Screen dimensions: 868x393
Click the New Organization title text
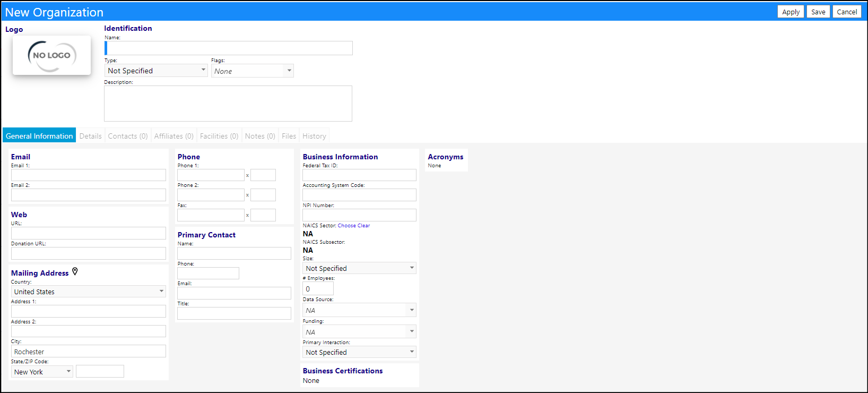pos(54,12)
